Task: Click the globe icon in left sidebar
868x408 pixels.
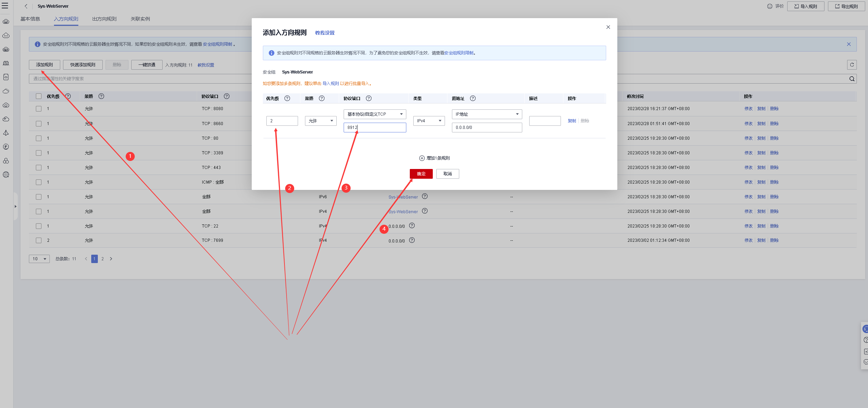Action: (6, 175)
